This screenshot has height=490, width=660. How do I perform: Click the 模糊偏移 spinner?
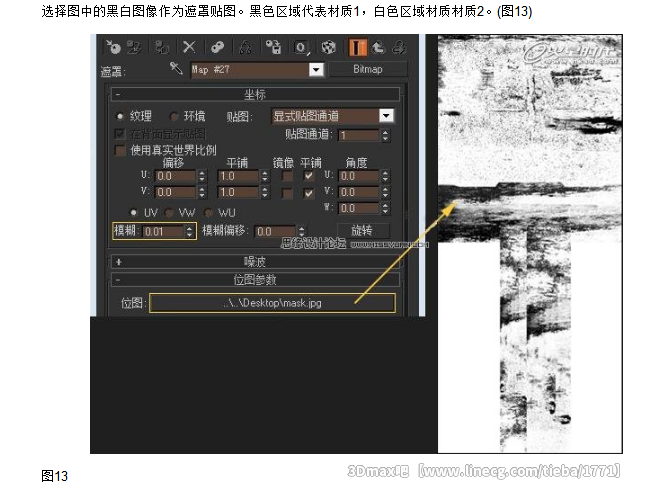point(301,231)
